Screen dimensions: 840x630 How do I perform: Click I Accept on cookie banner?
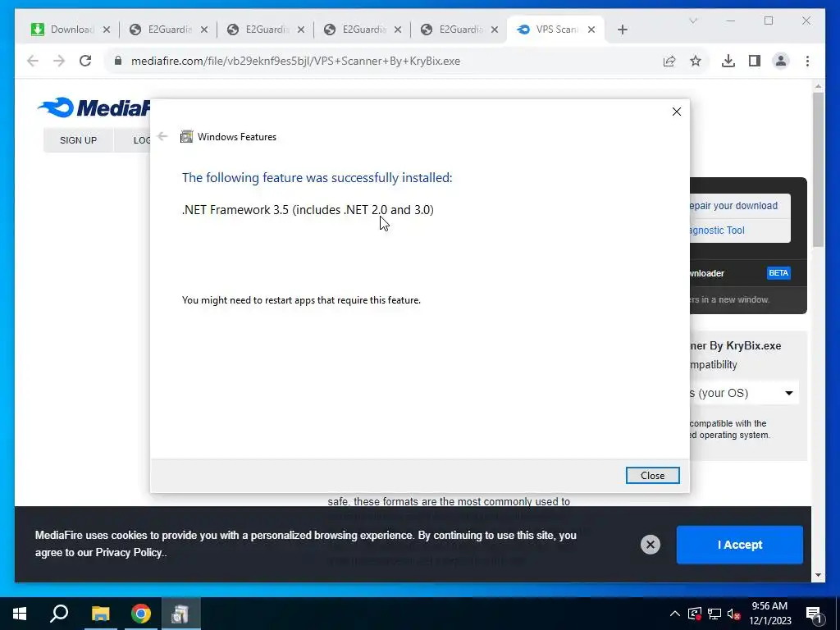739,545
